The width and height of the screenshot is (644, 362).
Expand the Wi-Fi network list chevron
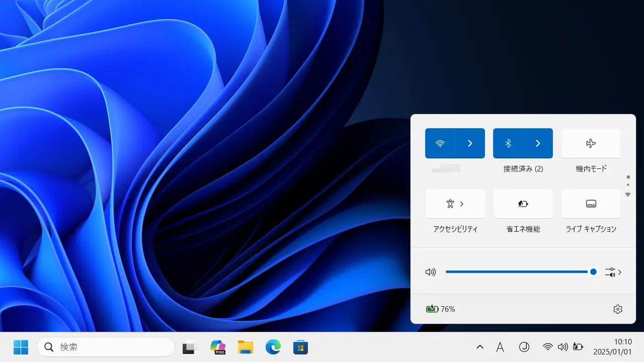469,143
